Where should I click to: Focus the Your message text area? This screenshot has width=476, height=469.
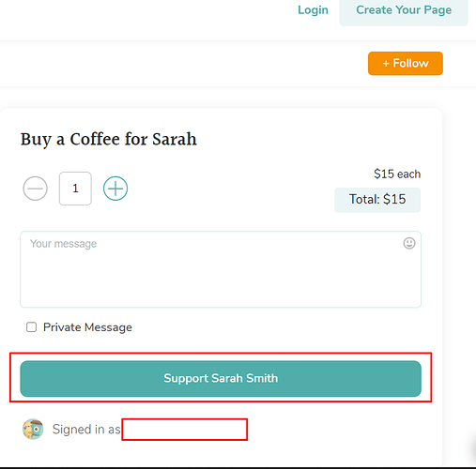click(221, 269)
